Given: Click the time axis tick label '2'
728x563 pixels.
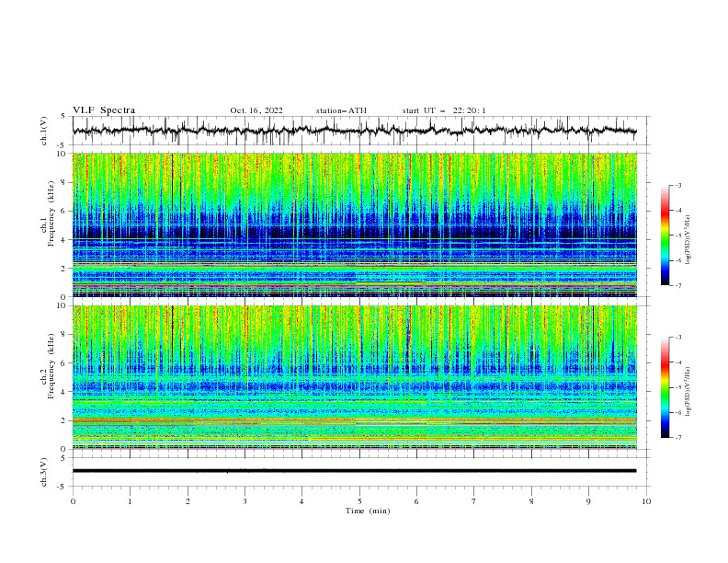Looking at the screenshot, I should 188,501.
